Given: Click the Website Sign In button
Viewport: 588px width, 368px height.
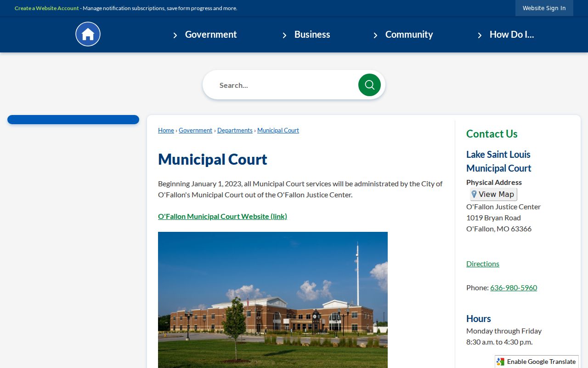Looking at the screenshot, I should (544, 8).
